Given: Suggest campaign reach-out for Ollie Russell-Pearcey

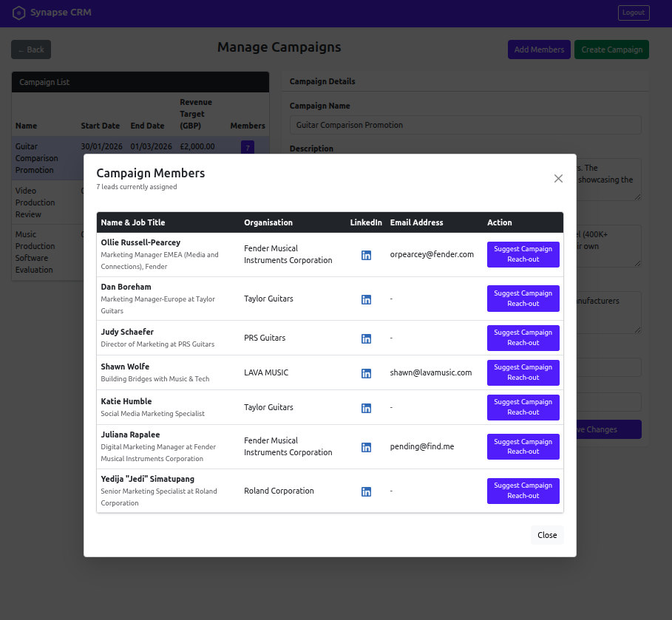Looking at the screenshot, I should [523, 254].
